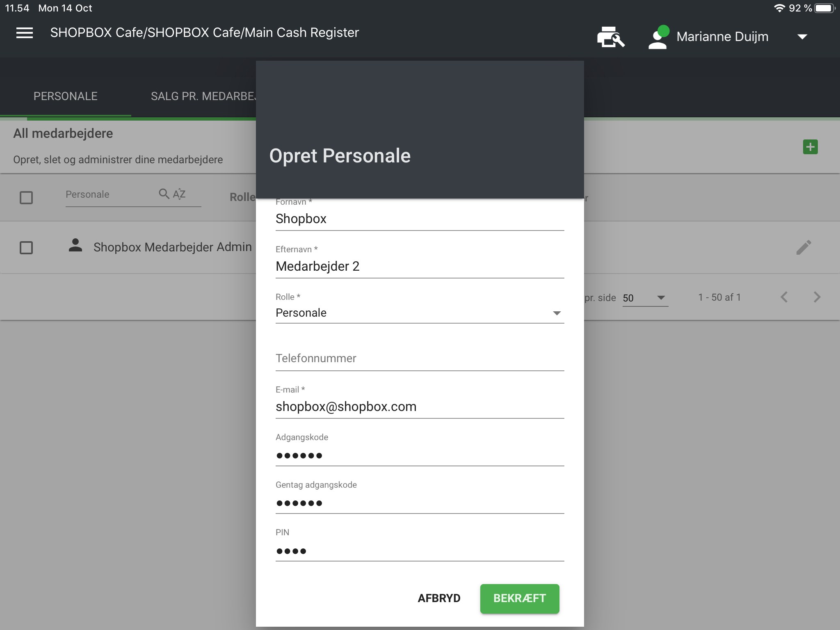Click the All medarbejdere heading
The image size is (840, 630).
[63, 133]
